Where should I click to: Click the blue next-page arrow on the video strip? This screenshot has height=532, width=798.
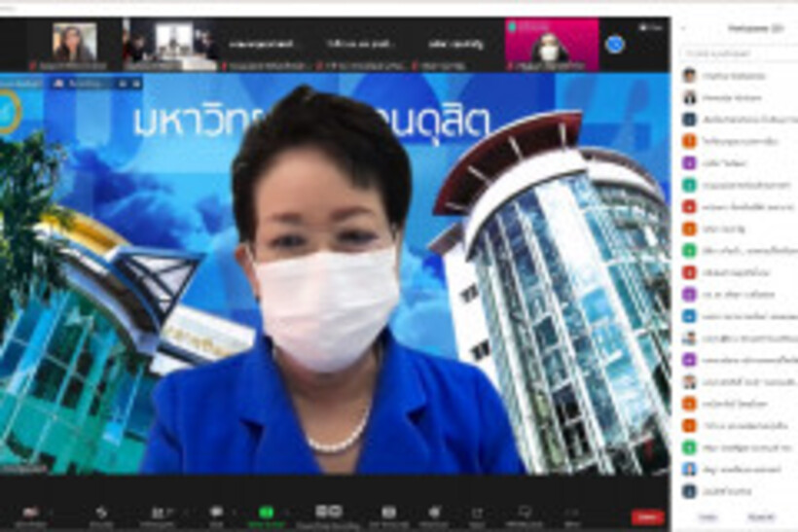[x=614, y=44]
